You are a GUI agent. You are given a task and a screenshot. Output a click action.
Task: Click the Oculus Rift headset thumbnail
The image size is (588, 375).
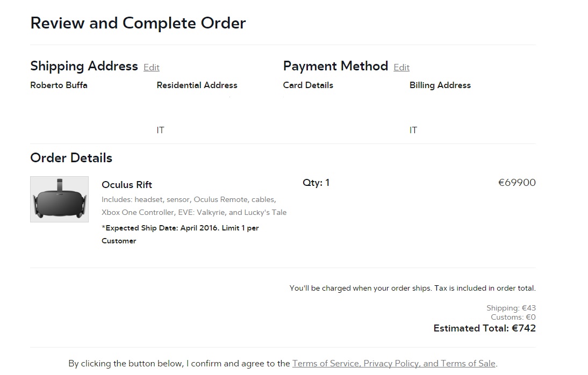tap(59, 199)
